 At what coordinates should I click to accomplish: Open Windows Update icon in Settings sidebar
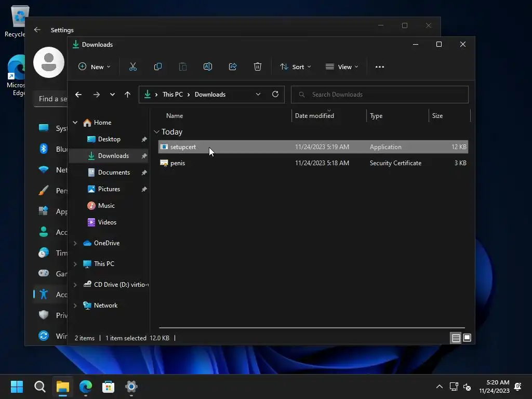(x=44, y=336)
